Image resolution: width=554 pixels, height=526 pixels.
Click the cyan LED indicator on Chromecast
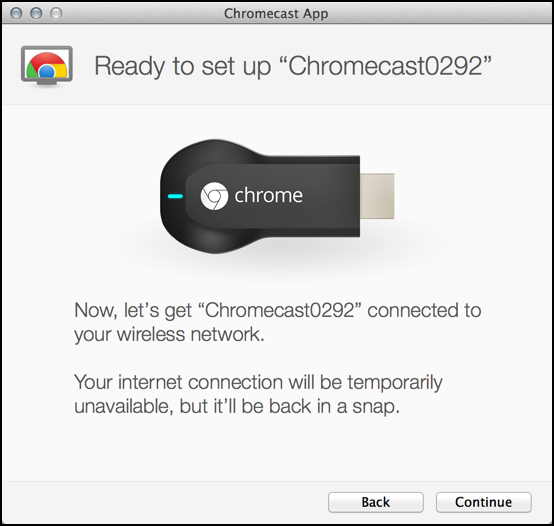point(175,196)
